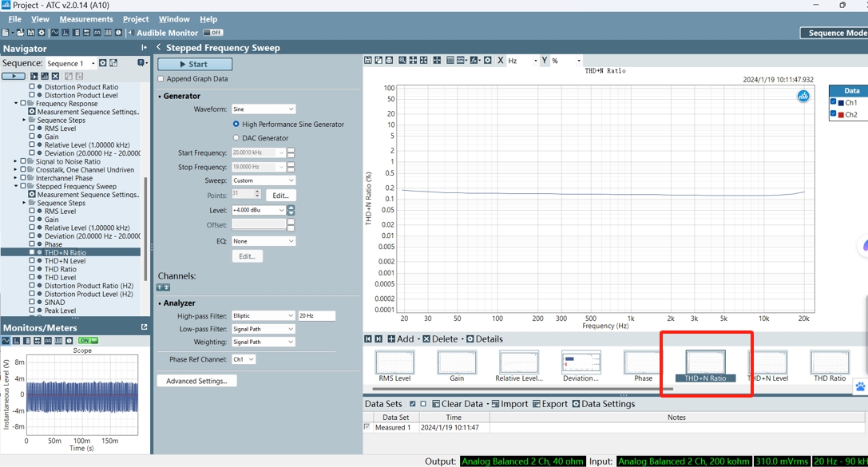Click the Edit button beside Points

280,196
